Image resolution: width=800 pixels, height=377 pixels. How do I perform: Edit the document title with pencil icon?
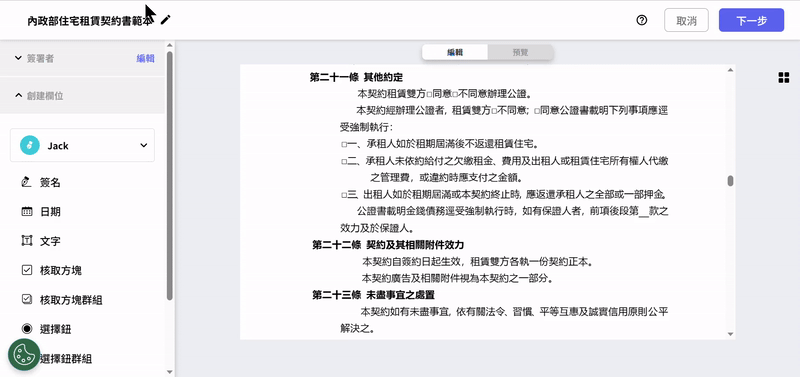tap(165, 20)
